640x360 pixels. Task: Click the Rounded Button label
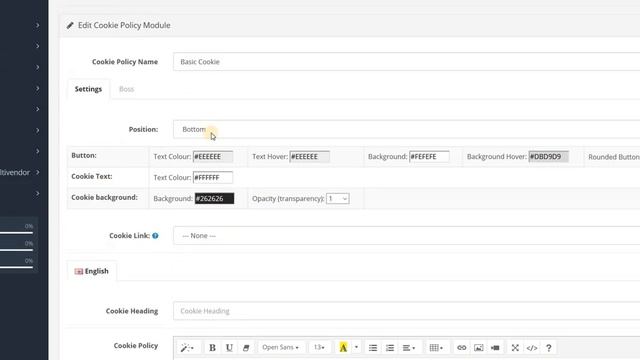tap(614, 157)
